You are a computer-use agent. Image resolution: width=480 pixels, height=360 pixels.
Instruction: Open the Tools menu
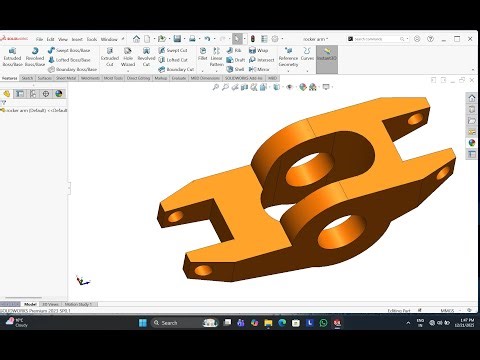pyautogui.click(x=92, y=39)
